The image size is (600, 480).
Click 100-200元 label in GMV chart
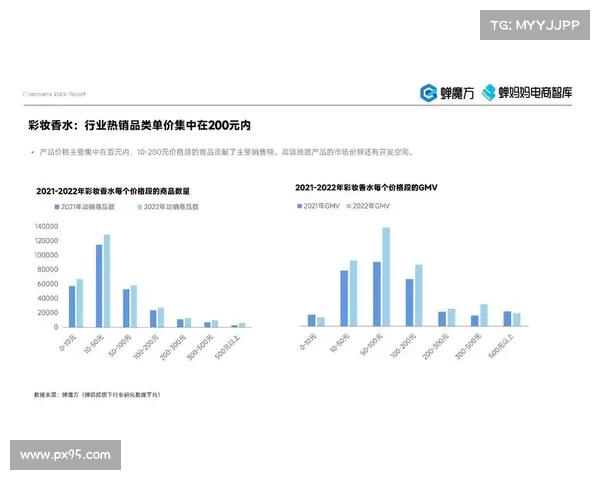pyautogui.click(x=403, y=346)
